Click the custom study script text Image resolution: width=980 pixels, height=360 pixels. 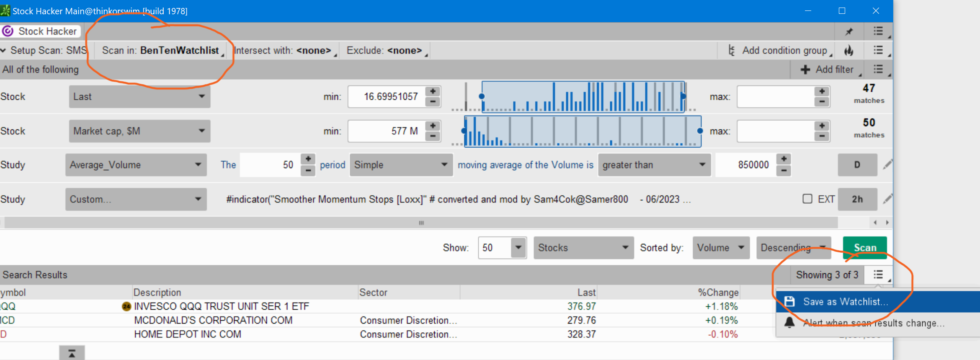click(x=458, y=199)
